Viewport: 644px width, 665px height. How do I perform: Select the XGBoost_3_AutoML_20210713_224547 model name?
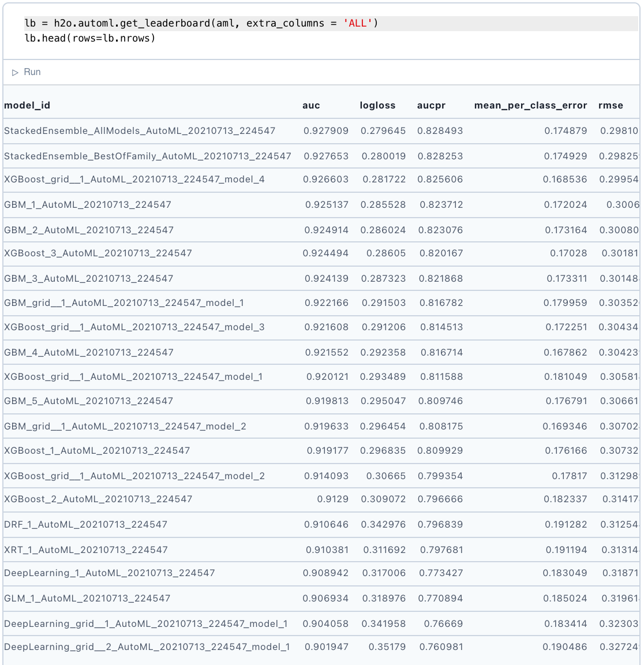[98, 253]
